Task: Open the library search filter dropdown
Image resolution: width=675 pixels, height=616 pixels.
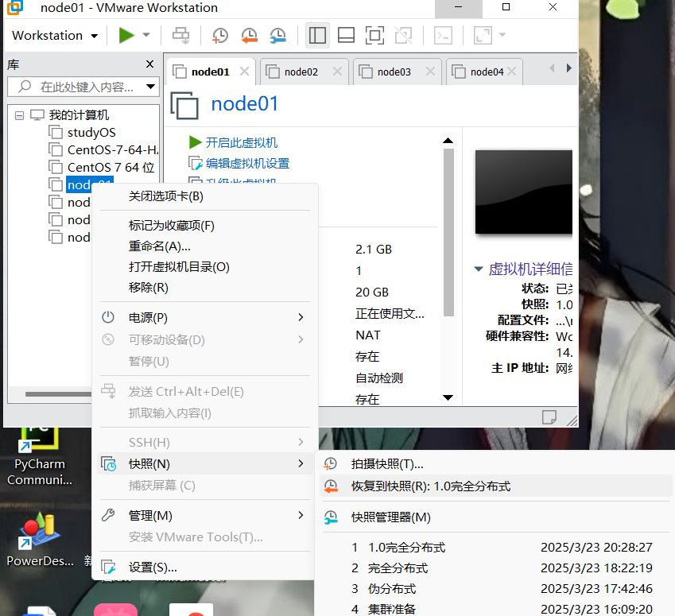Action: click(x=151, y=87)
